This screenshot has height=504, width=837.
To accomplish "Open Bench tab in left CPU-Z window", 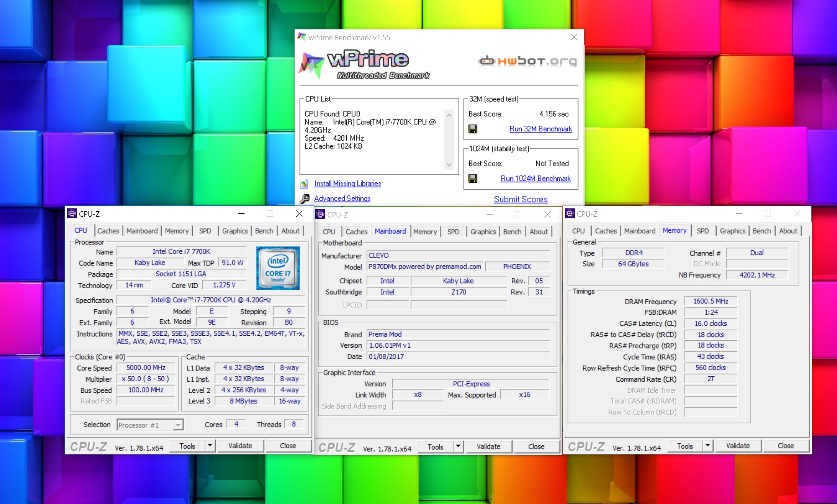I will pos(264,231).
